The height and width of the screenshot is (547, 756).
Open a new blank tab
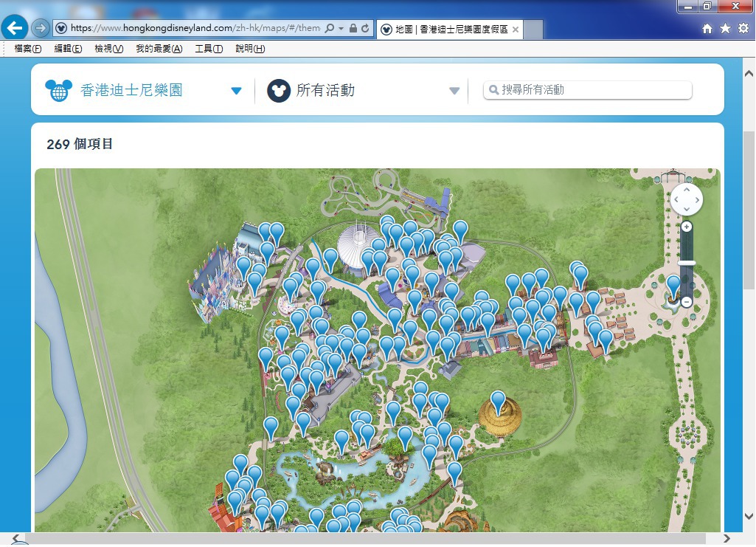click(x=533, y=30)
